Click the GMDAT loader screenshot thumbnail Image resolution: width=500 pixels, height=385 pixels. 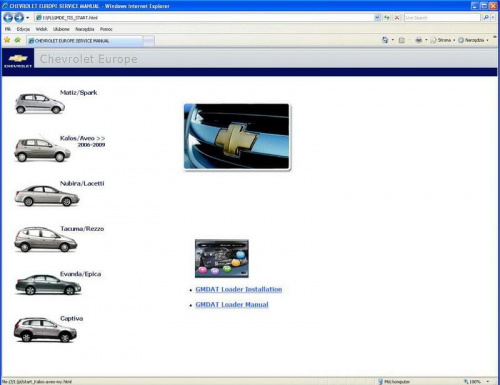pyautogui.click(x=222, y=258)
